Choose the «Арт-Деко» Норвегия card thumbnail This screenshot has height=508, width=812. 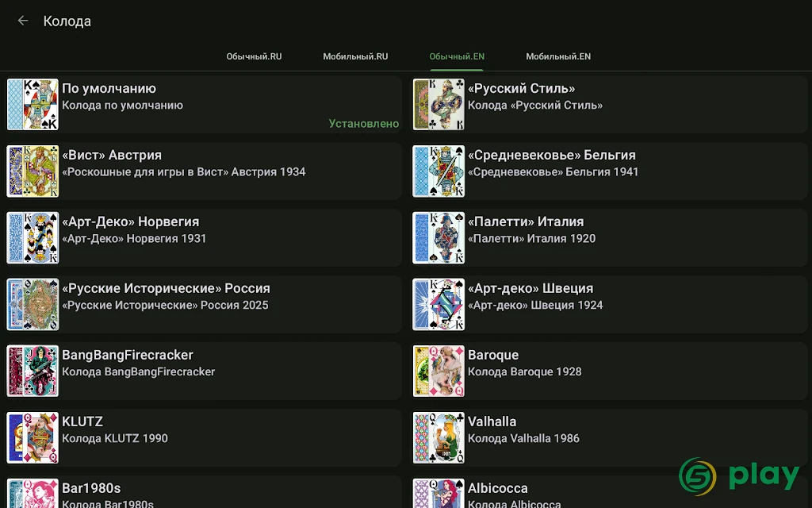[33, 237]
